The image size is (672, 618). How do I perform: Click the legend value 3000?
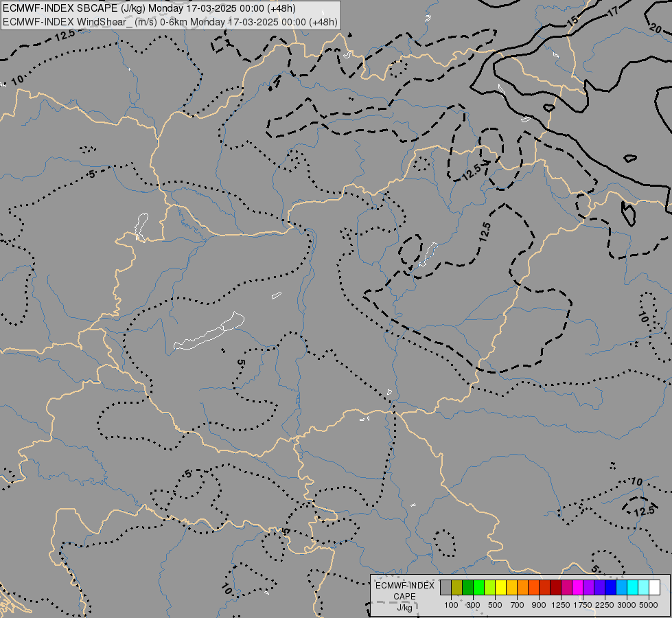[x=627, y=605]
